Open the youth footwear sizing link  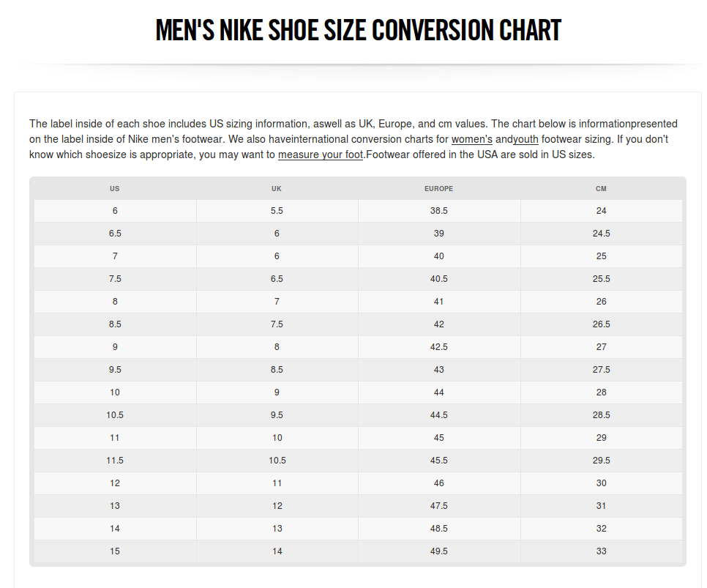point(525,139)
